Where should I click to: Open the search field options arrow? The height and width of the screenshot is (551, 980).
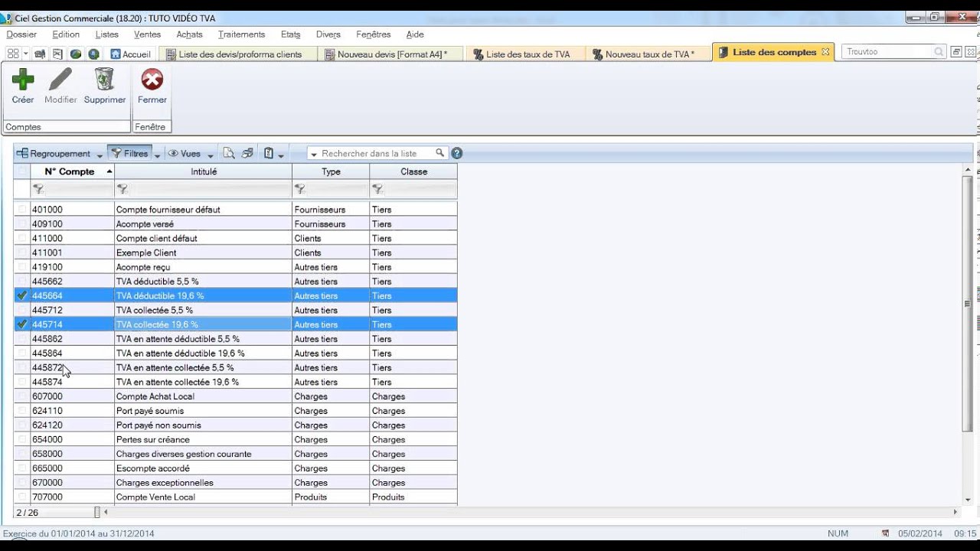314,154
